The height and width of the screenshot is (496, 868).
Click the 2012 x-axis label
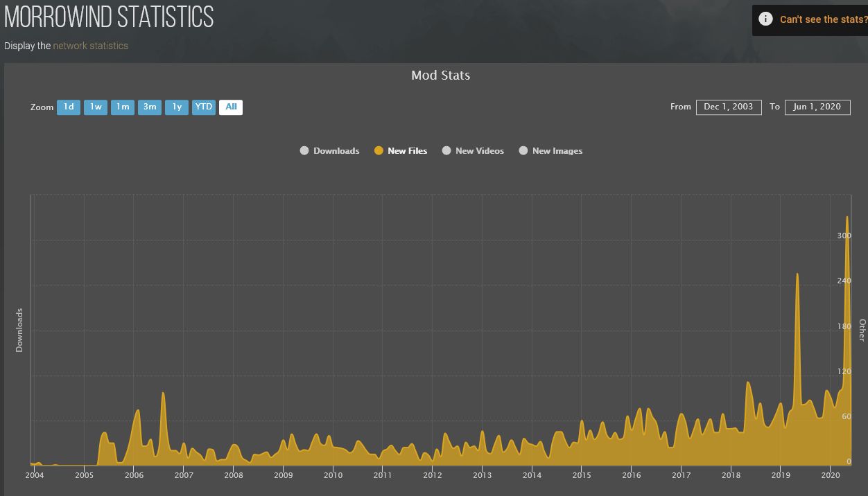[433, 475]
